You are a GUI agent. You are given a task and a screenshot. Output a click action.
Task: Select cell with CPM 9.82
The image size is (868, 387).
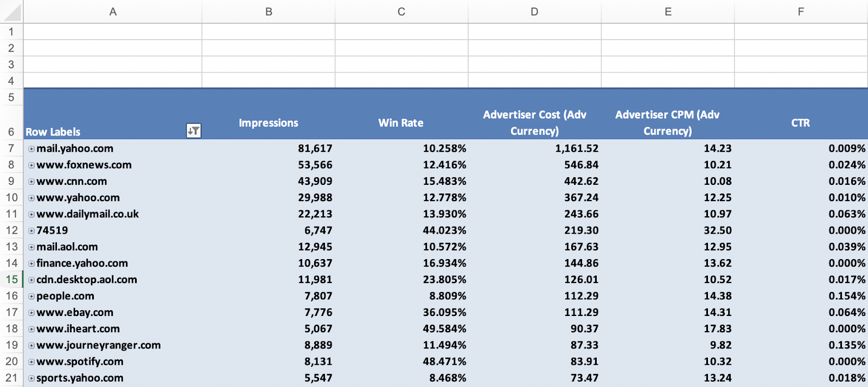pyautogui.click(x=668, y=345)
